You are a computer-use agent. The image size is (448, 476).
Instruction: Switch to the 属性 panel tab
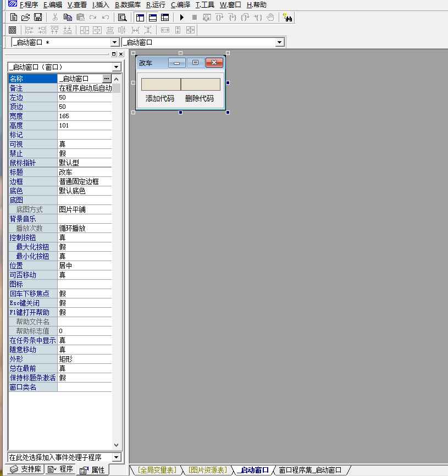click(x=92, y=470)
